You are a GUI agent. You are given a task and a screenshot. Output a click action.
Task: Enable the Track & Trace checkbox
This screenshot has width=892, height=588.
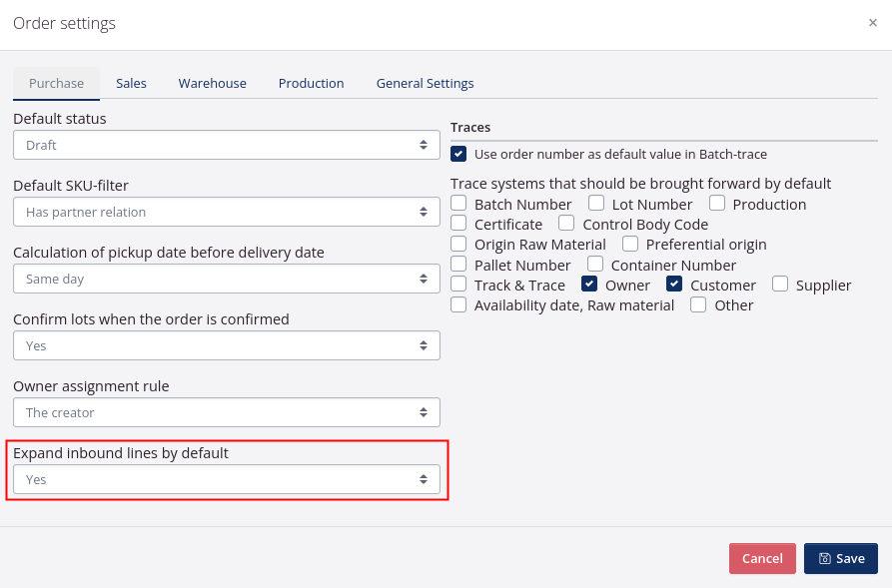coord(458,285)
